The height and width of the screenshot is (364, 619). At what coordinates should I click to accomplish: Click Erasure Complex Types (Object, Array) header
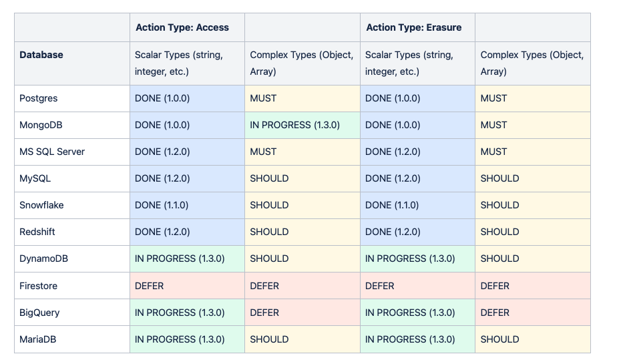click(x=533, y=63)
